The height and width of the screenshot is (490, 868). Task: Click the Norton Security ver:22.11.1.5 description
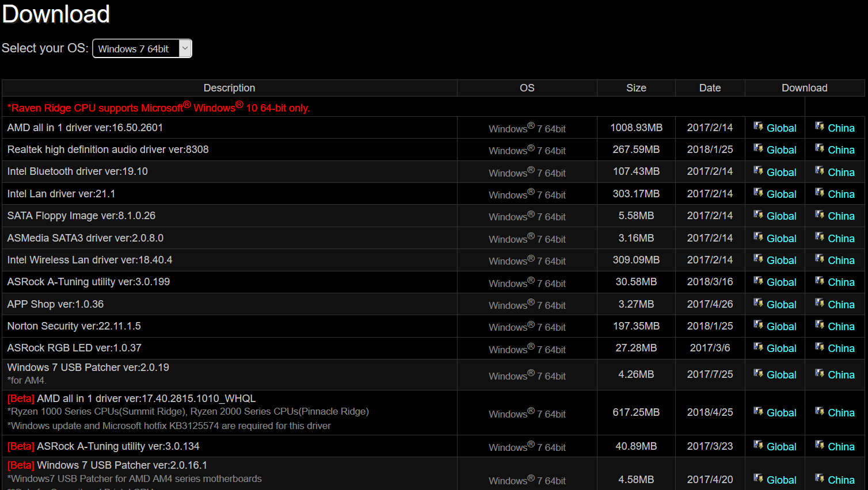74,326
